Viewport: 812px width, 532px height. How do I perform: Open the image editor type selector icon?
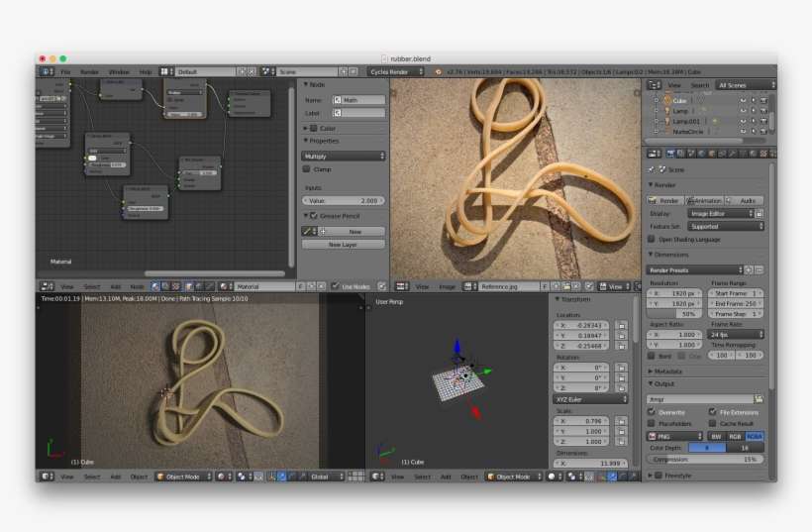point(402,286)
